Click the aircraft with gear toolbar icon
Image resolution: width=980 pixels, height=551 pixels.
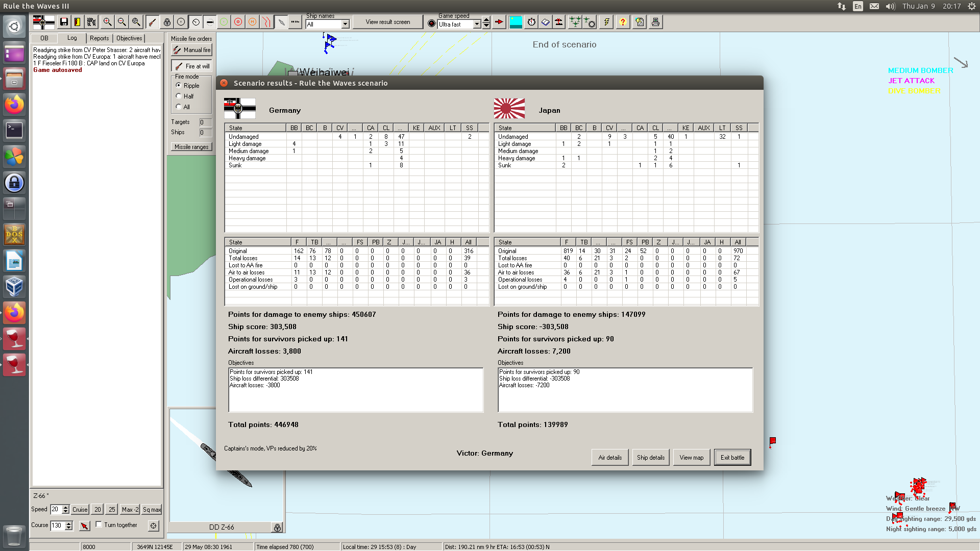click(x=590, y=22)
